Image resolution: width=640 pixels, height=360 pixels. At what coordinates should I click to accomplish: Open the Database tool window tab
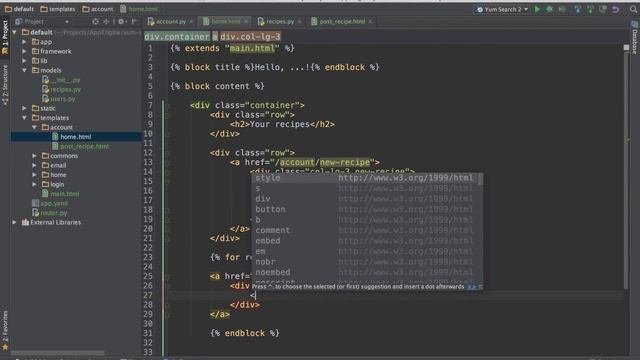[x=635, y=38]
